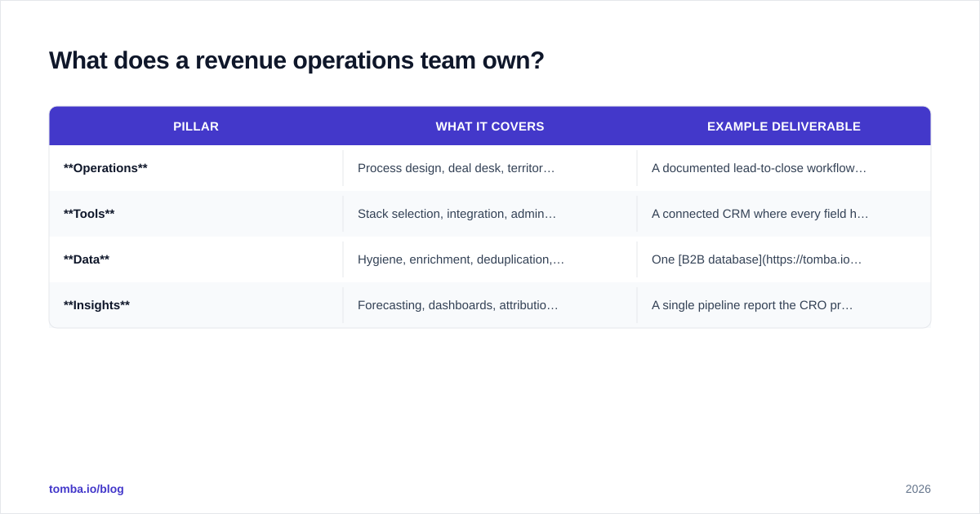The height and width of the screenshot is (514, 980).
Task: Select 'Hygiene, enrichment, deduplication,…' cell
Action: tap(490, 259)
